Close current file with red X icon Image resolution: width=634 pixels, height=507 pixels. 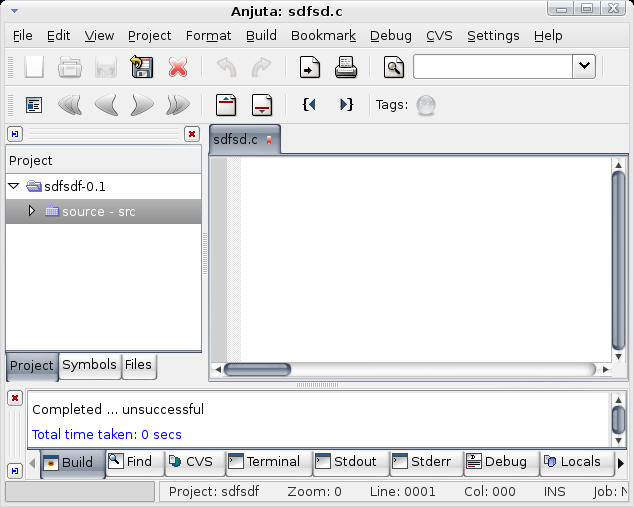click(178, 67)
